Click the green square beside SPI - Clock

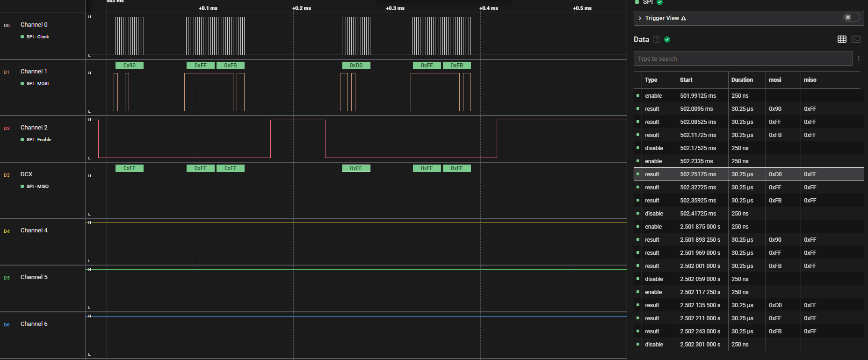coord(22,36)
